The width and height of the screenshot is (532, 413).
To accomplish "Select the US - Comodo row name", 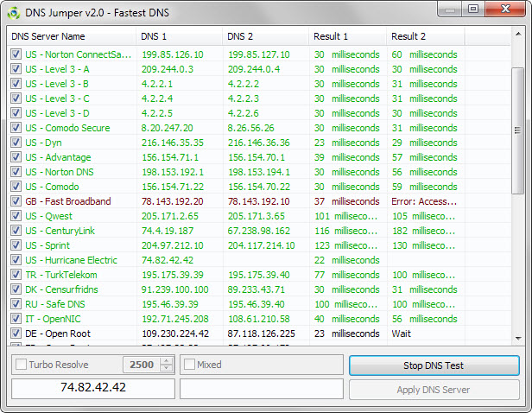I will (x=52, y=187).
